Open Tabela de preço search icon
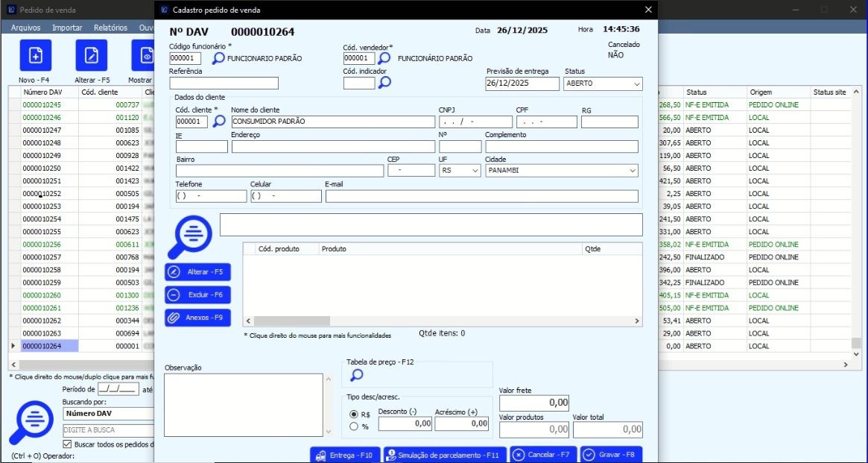Viewport: 868px width, 463px height. (x=357, y=375)
